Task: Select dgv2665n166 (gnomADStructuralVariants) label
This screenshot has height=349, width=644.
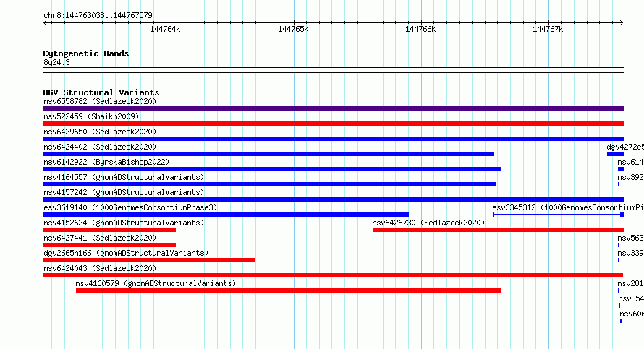Action: click(126, 253)
